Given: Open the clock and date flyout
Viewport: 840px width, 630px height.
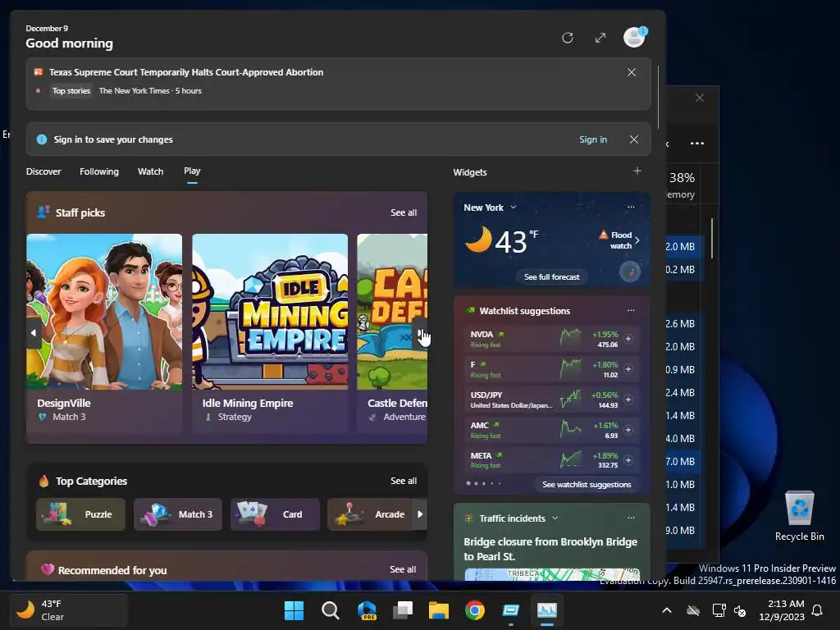Looking at the screenshot, I should 781,610.
